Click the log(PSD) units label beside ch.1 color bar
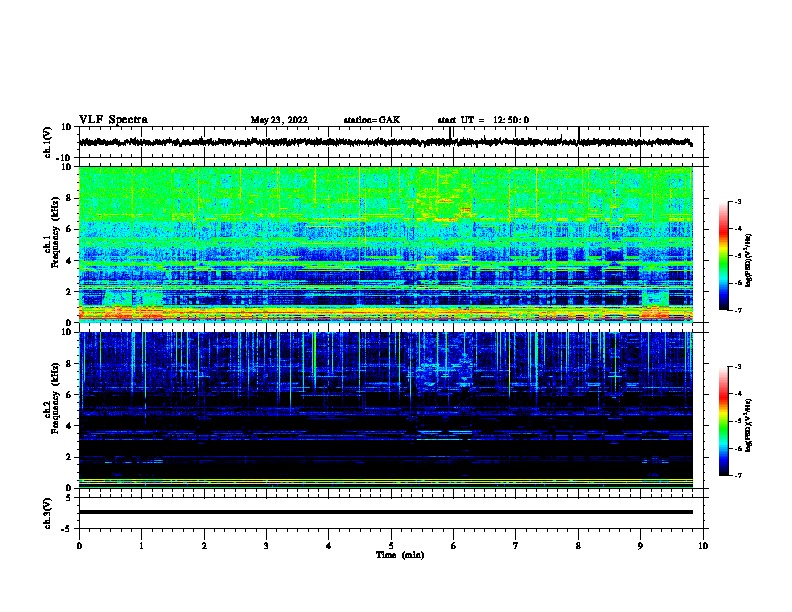 tap(749, 260)
